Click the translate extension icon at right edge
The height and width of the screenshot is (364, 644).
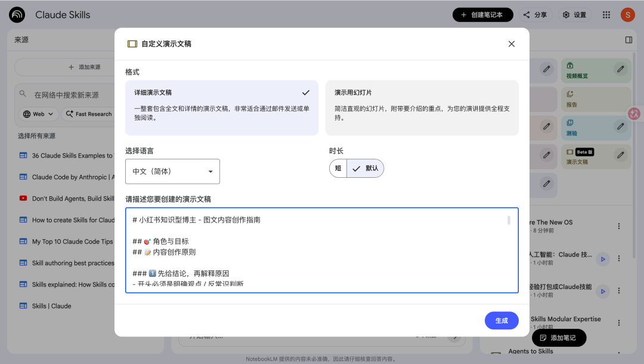pyautogui.click(x=634, y=113)
